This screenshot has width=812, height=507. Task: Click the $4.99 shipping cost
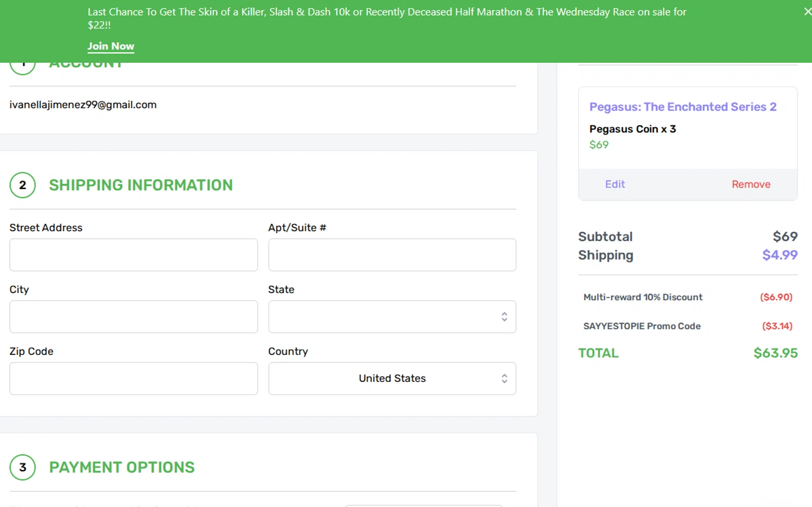[x=780, y=255]
